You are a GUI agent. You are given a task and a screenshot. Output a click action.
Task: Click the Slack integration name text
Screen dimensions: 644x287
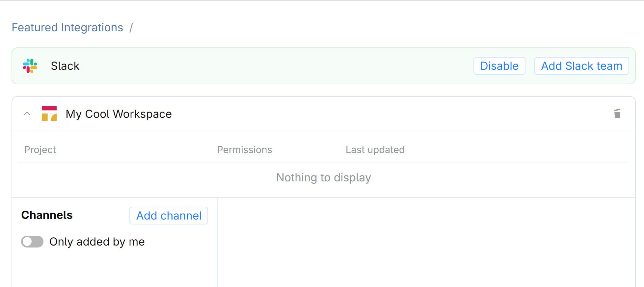click(x=65, y=66)
